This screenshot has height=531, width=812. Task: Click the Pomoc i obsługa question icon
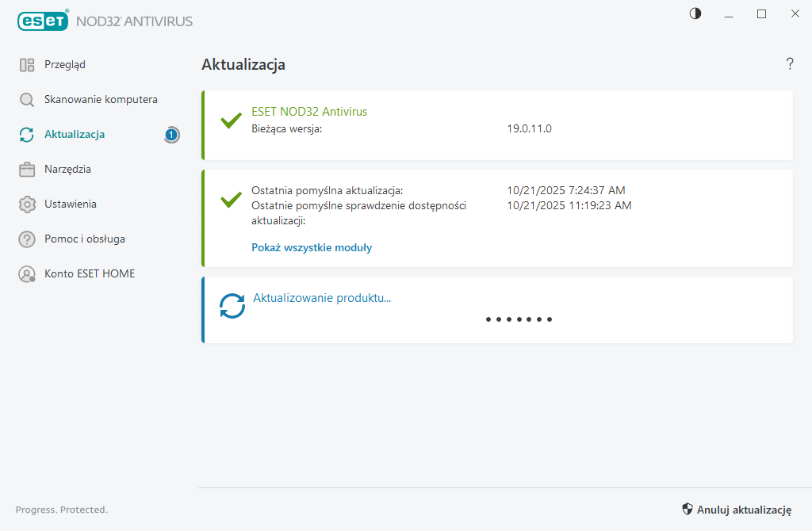click(x=27, y=239)
